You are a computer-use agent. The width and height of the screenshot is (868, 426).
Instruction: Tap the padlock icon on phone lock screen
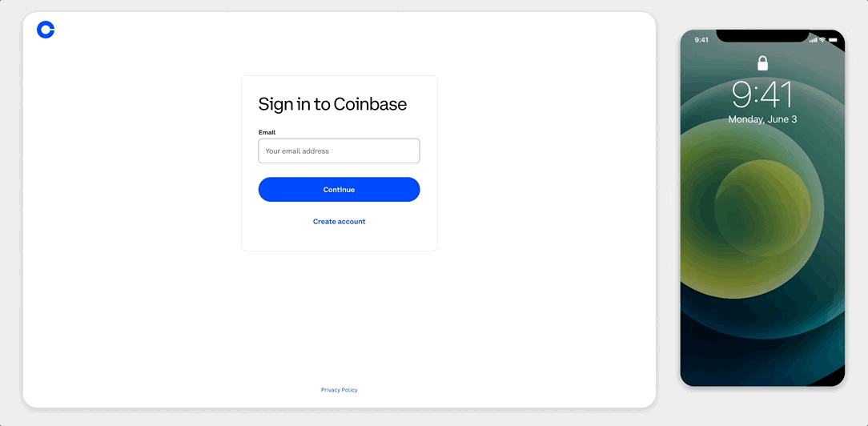(x=762, y=63)
